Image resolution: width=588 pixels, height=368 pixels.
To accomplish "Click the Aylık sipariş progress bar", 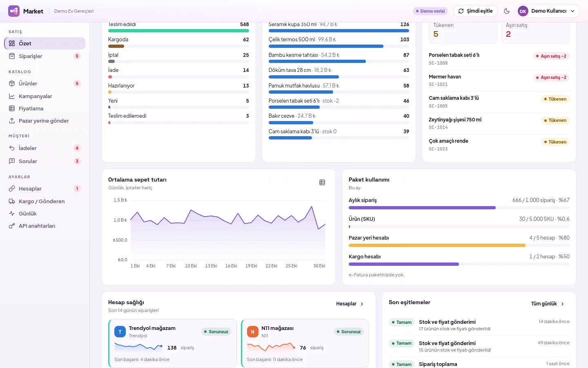I will tap(459, 208).
